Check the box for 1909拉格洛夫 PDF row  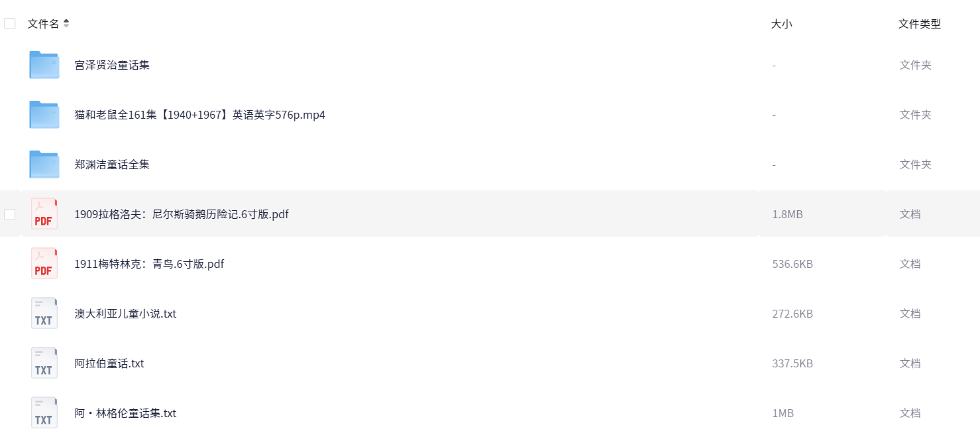point(10,214)
